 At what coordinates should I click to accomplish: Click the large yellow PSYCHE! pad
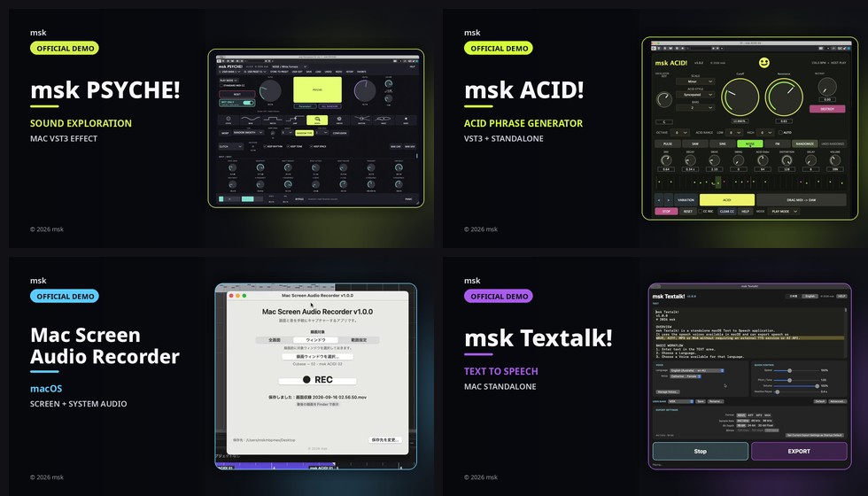point(317,89)
